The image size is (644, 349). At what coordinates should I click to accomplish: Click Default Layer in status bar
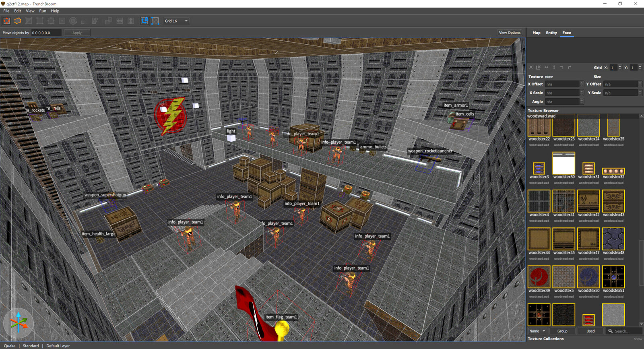tap(58, 346)
